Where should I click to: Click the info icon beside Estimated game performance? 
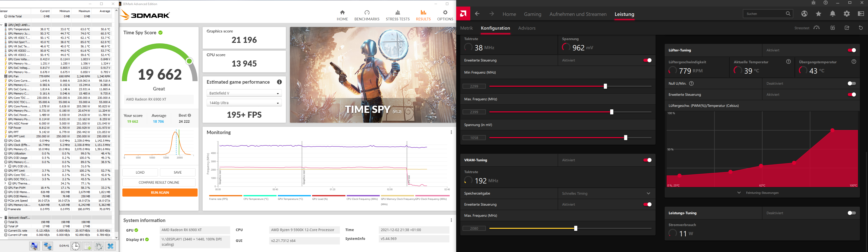coord(279,82)
